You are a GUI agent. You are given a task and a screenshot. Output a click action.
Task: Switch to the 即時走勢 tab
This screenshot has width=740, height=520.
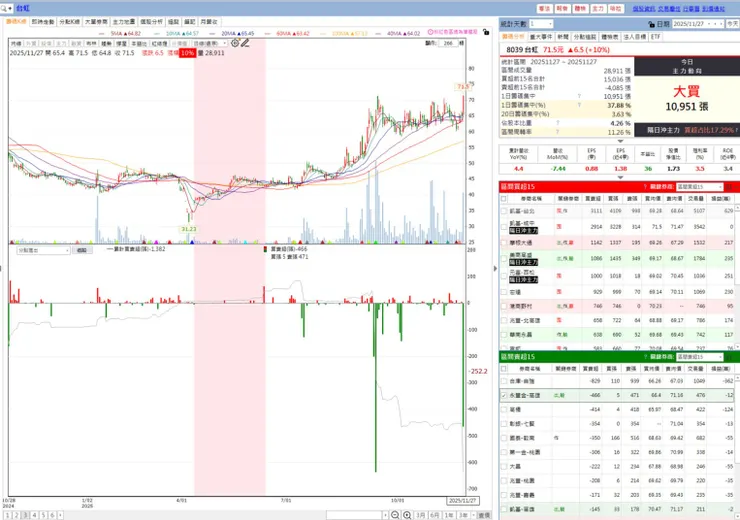coord(43,22)
